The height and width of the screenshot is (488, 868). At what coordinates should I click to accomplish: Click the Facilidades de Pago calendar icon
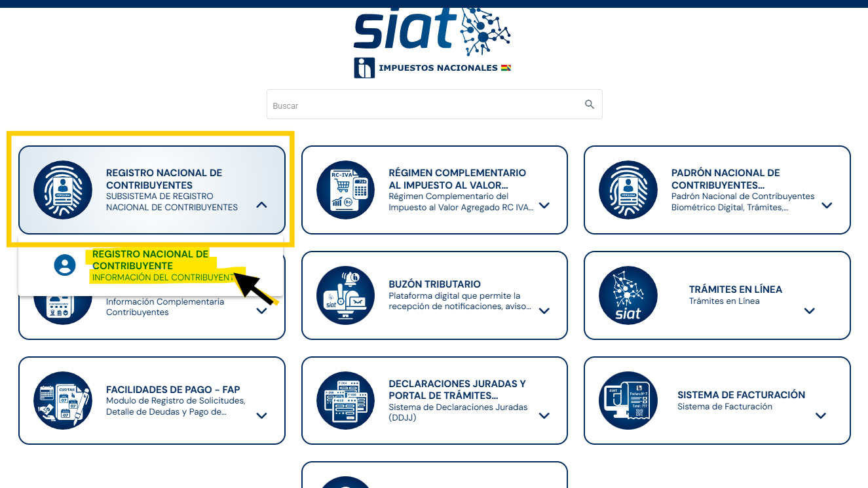[63, 400]
